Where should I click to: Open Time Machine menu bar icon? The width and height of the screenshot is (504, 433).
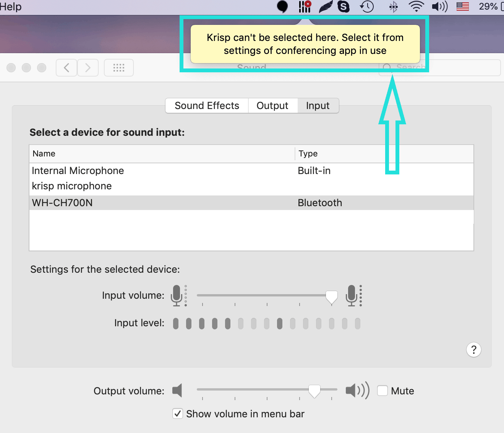(x=367, y=7)
